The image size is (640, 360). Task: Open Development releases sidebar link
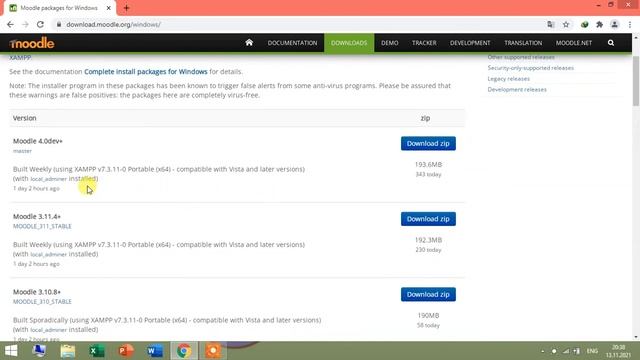(517, 89)
